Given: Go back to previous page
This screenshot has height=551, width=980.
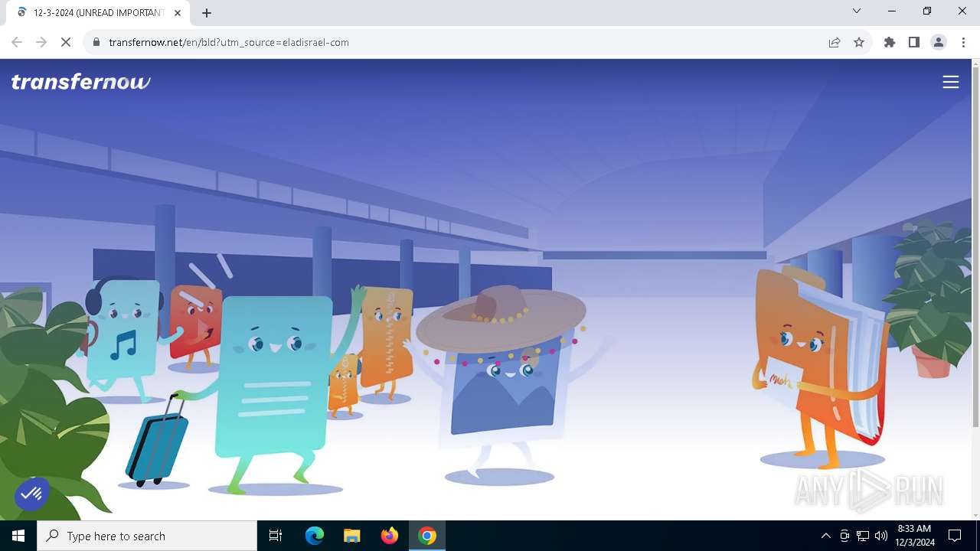Looking at the screenshot, I should (x=17, y=42).
